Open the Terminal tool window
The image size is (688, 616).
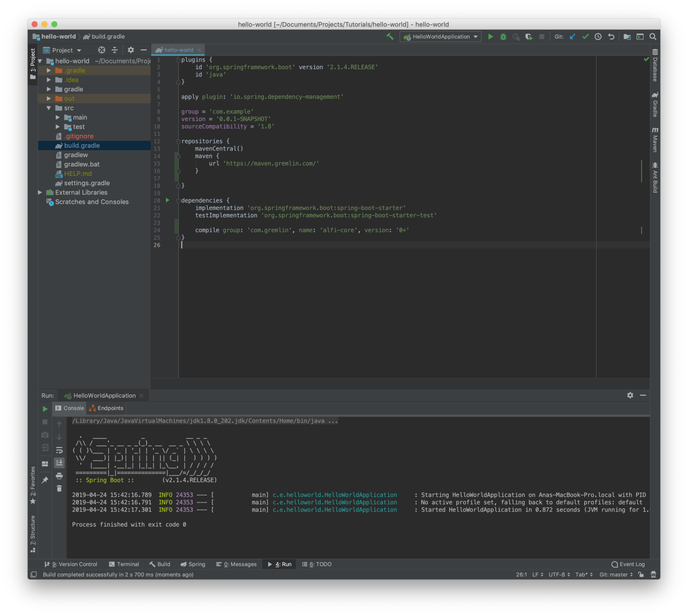click(x=124, y=564)
